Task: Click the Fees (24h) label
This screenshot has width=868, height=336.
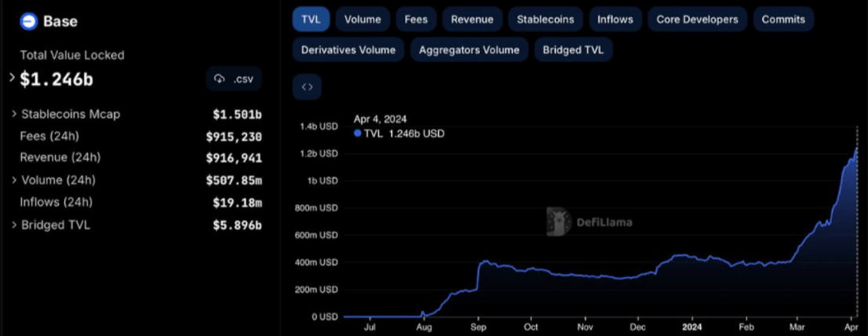Action: pos(49,136)
